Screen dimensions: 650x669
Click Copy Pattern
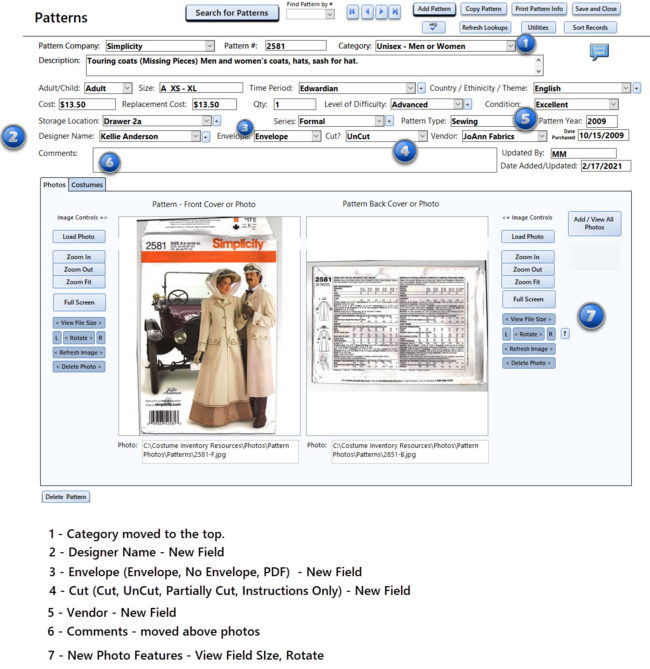(x=483, y=9)
